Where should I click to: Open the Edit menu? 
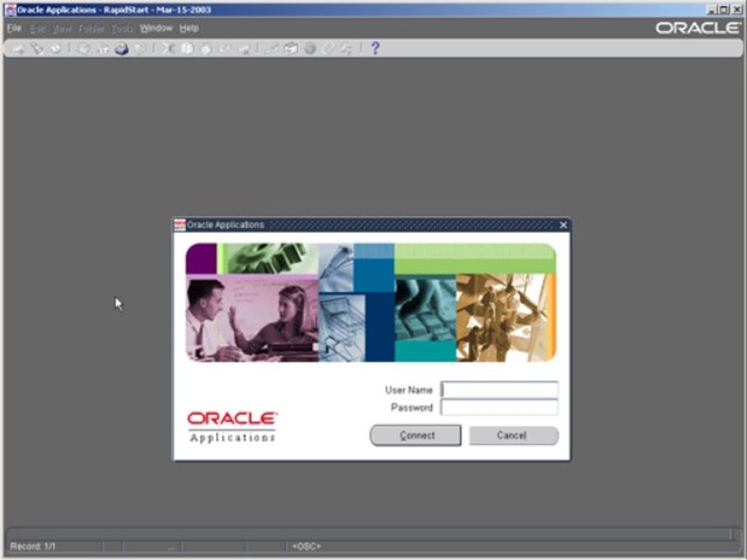click(37, 29)
